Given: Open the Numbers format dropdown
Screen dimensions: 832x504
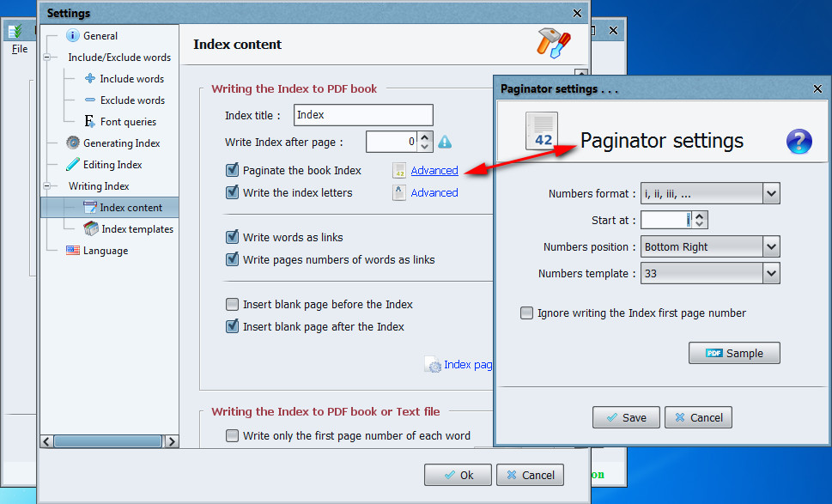Looking at the screenshot, I should (x=710, y=194).
